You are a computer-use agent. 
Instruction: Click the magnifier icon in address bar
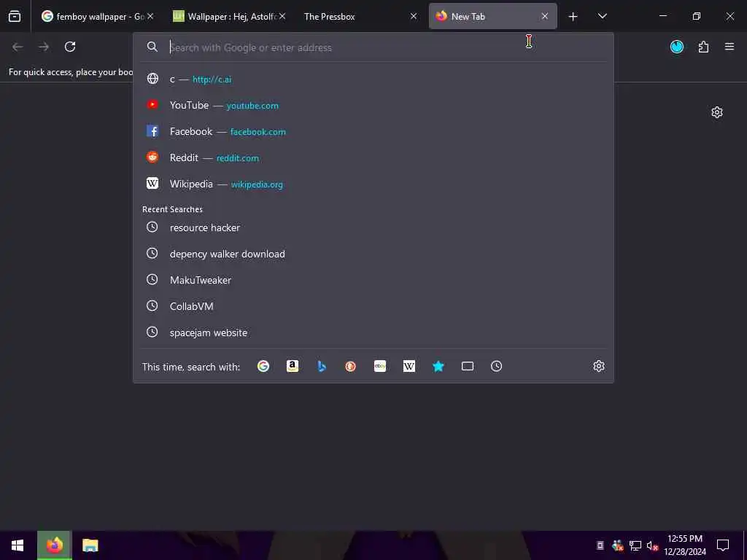point(152,47)
